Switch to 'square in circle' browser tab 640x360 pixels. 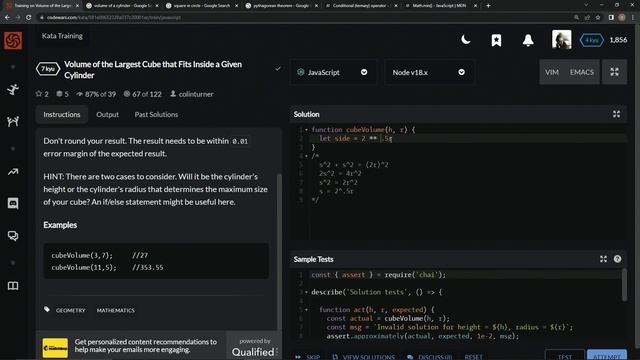[202, 6]
